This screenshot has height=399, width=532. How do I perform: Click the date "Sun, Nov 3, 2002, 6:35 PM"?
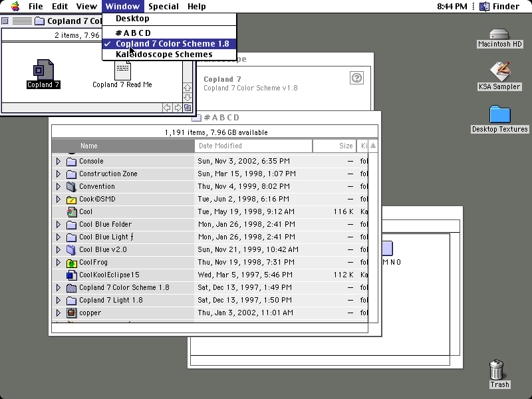point(243,161)
